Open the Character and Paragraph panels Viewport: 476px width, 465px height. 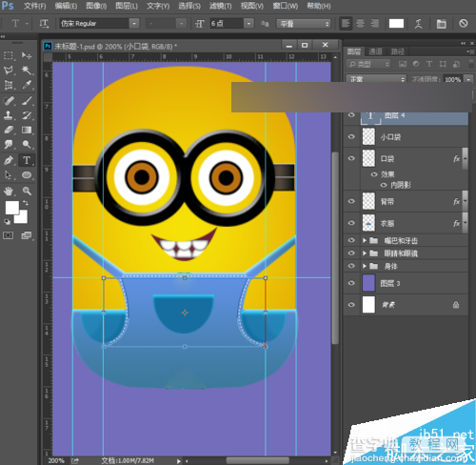[x=441, y=24]
